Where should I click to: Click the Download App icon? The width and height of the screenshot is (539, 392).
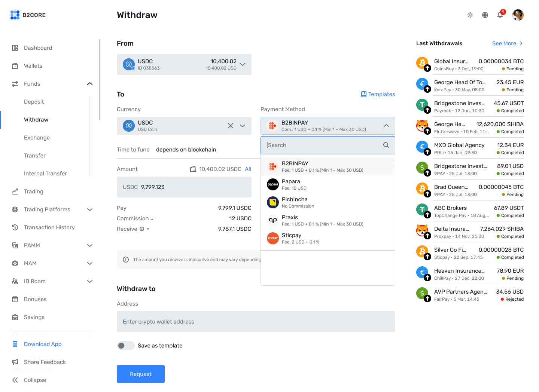[15, 344]
